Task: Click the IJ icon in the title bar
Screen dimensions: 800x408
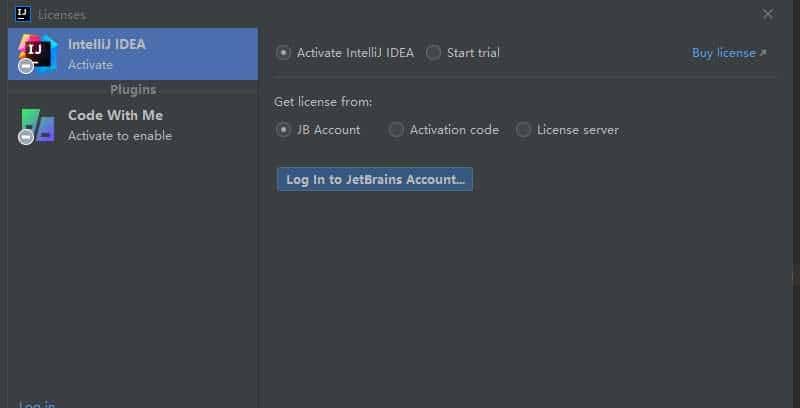Action: point(21,14)
